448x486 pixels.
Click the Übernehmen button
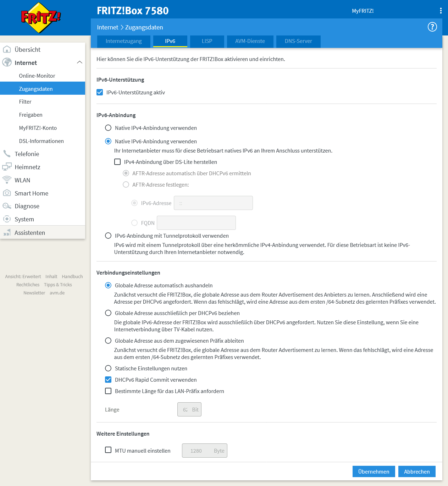pos(374,471)
